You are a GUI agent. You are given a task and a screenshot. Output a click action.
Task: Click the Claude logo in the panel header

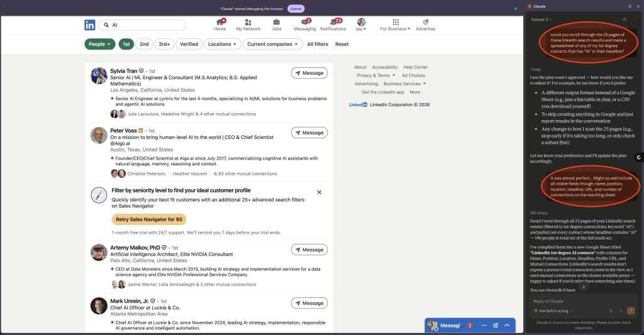tap(530, 6)
